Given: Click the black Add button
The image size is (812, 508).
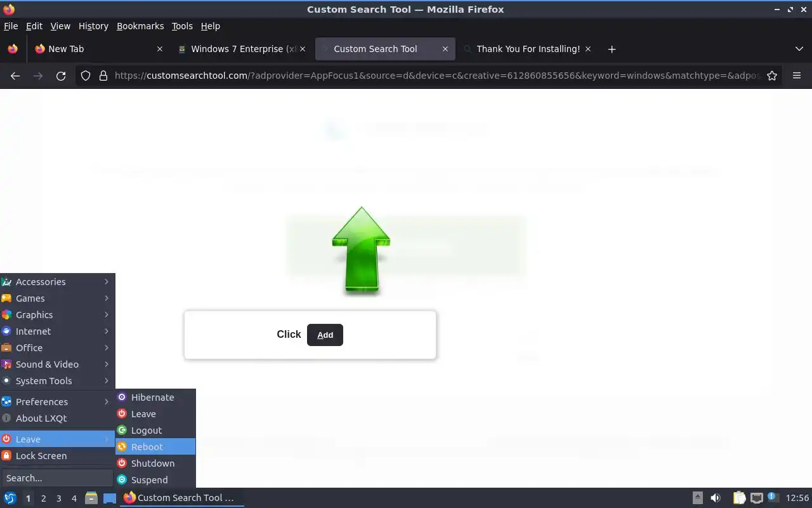Looking at the screenshot, I should pyautogui.click(x=325, y=335).
